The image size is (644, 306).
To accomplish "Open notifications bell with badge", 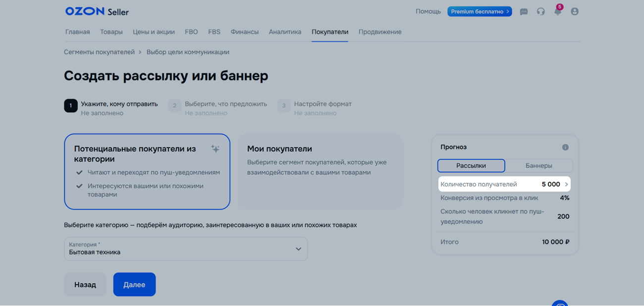I will pos(558,11).
